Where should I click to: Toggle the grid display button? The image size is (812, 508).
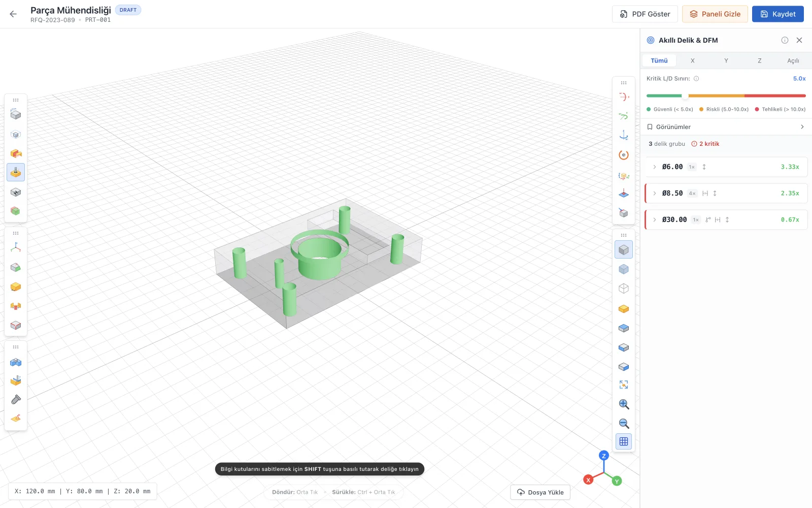[x=624, y=441]
